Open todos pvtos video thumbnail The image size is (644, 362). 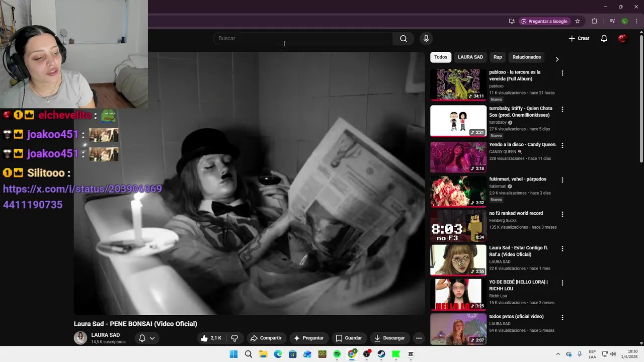coord(458,329)
